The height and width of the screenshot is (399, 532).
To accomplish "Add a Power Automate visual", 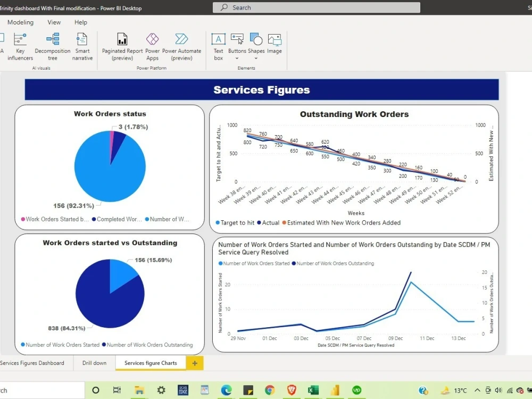I will point(181,47).
